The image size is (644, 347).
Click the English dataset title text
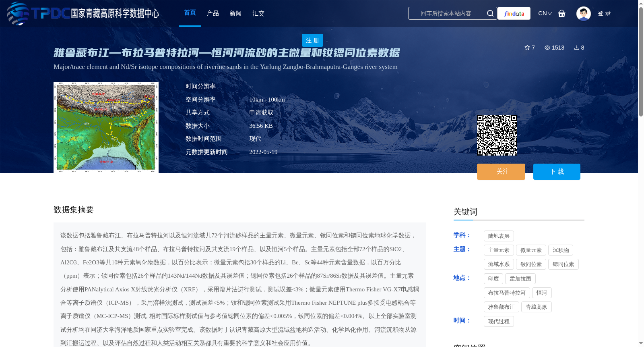(225, 67)
